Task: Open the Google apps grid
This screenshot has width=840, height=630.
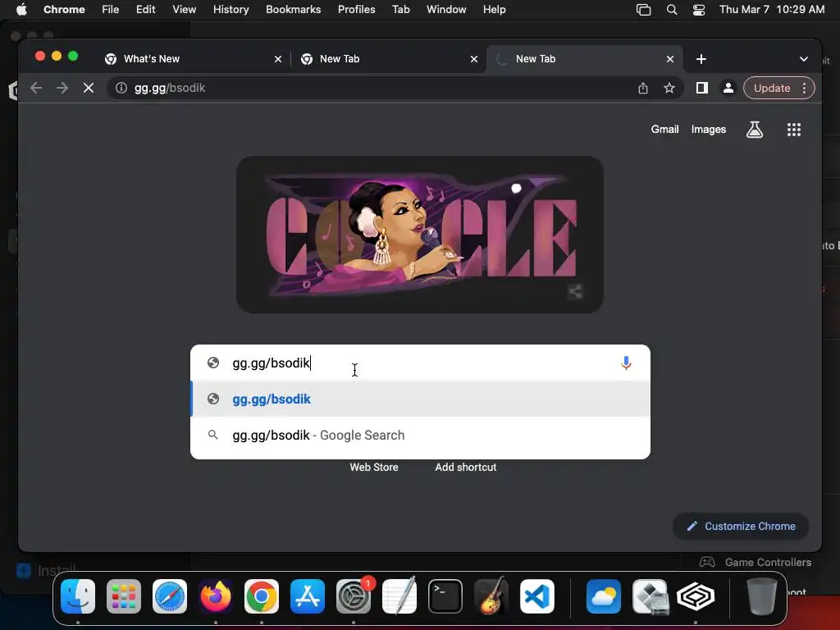Action: click(x=794, y=129)
